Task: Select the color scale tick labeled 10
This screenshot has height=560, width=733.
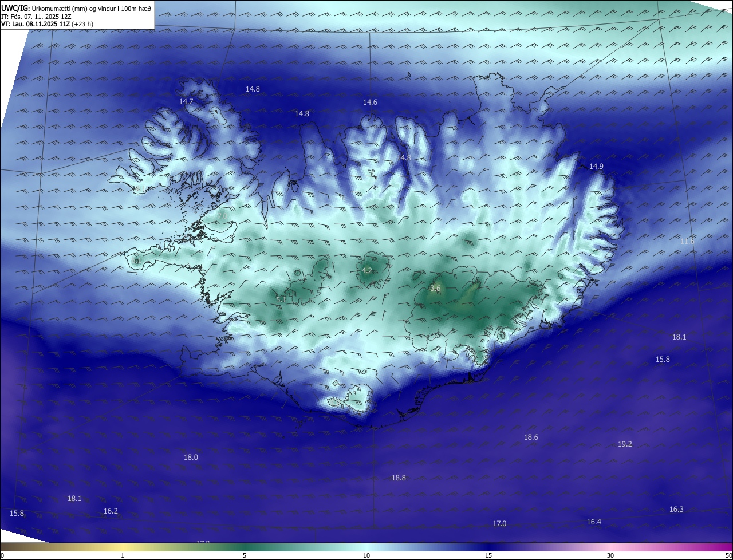Action: click(366, 555)
